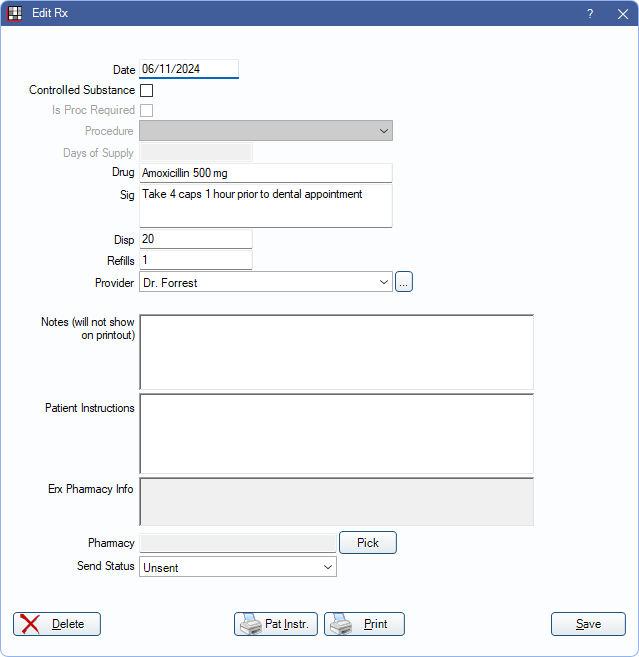Click the Refills field

tap(195, 261)
